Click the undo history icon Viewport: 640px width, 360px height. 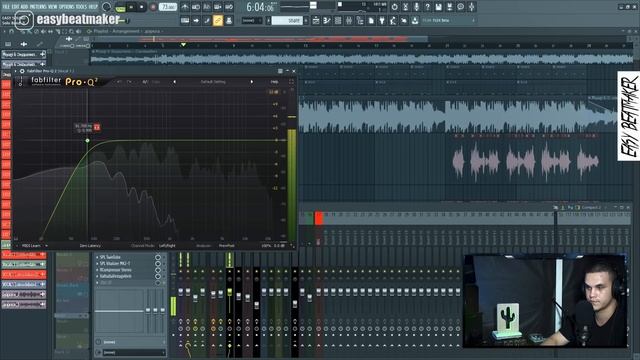tap(394, 7)
